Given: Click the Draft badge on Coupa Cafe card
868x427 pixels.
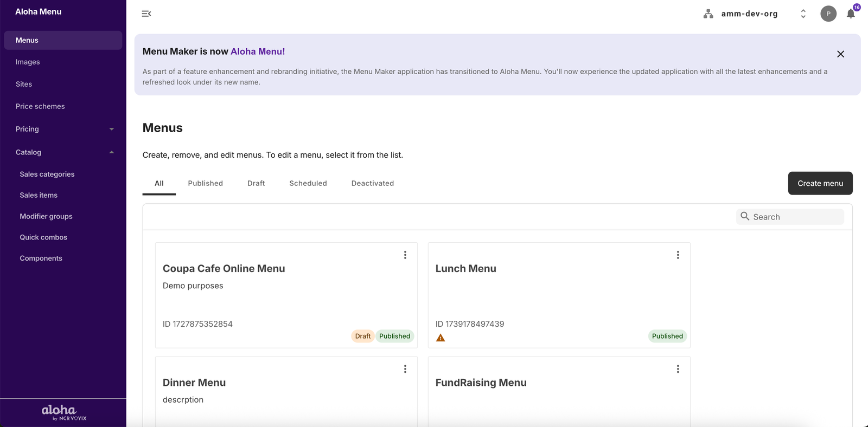Looking at the screenshot, I should tap(363, 336).
